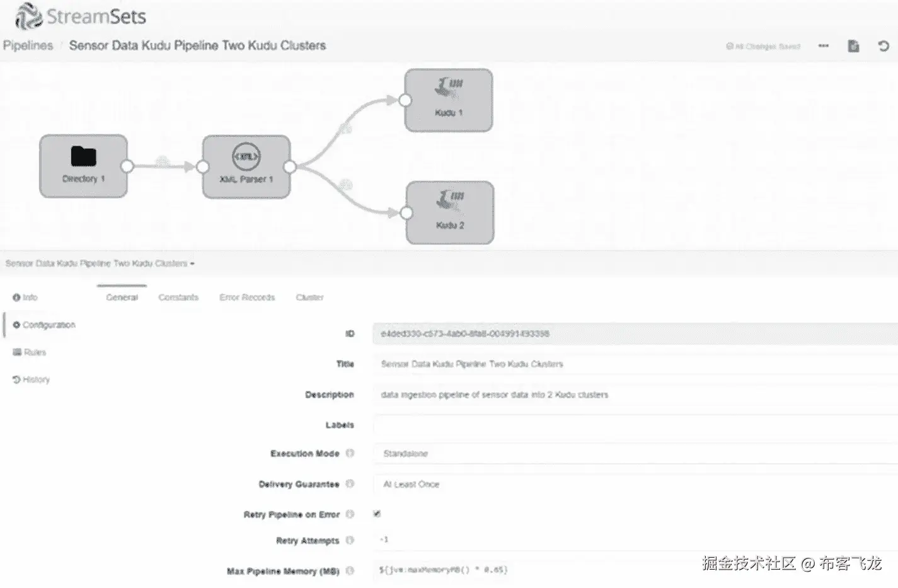Viewport: 898px width, 588px height.
Task: Switch to the Constants tab
Action: coord(178,297)
